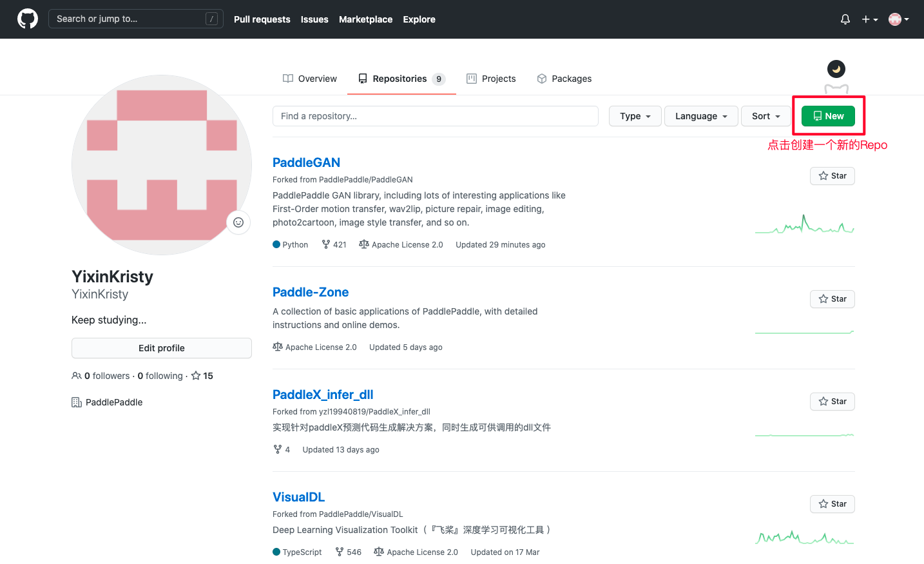
Task: Open the PaddleGAN repository
Action: (x=306, y=162)
